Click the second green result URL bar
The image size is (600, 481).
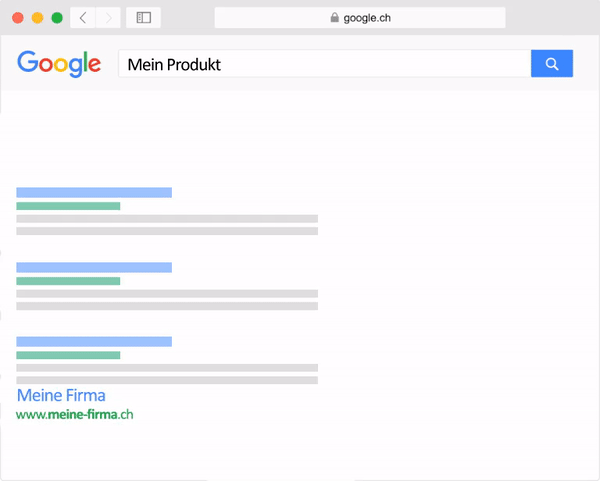pos(68,281)
